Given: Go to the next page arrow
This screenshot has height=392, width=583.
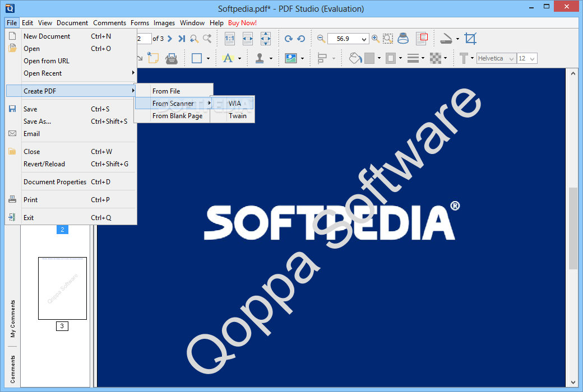Looking at the screenshot, I should tap(170, 39).
